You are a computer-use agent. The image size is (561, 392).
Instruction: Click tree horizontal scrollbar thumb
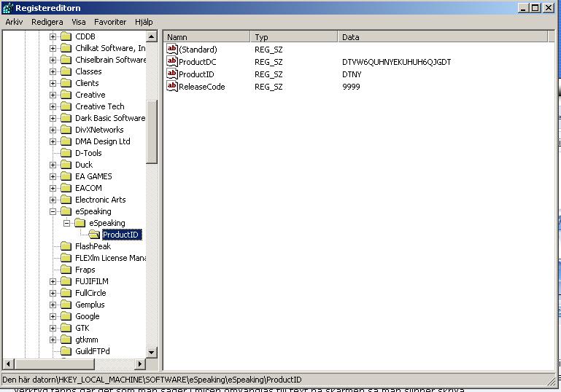coord(55,364)
